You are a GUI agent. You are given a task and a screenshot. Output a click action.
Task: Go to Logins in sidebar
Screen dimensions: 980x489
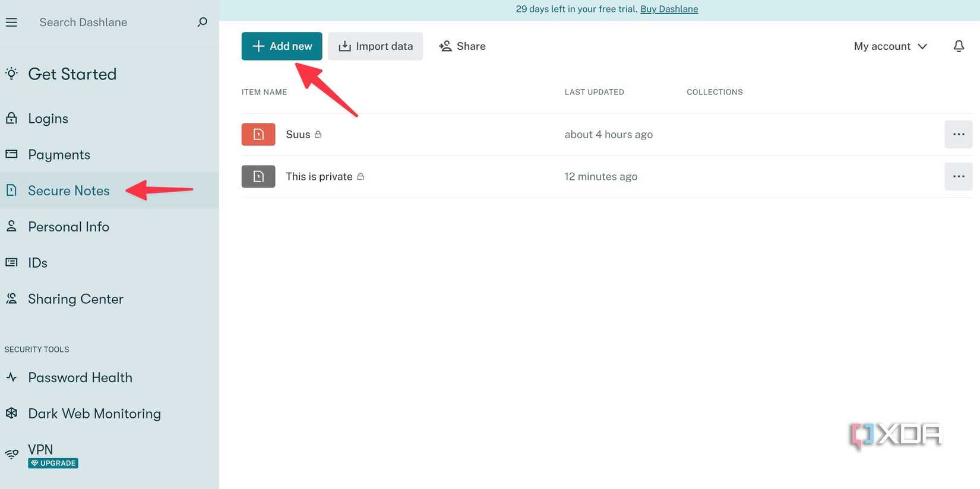point(48,119)
